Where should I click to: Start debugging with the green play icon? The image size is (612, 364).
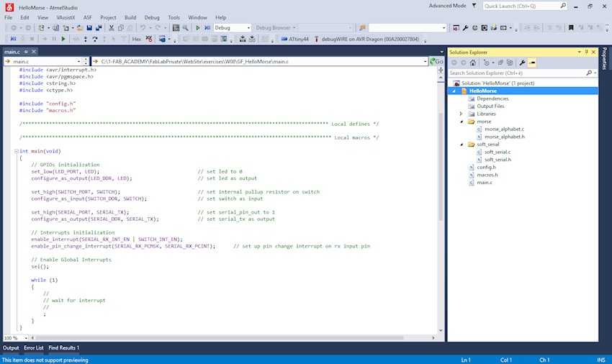point(63,39)
